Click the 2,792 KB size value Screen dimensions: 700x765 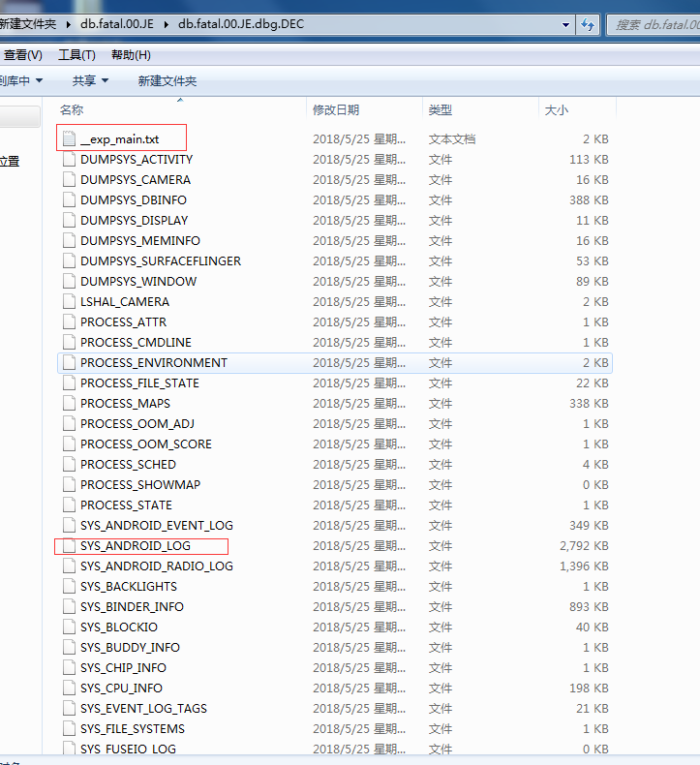tap(584, 546)
